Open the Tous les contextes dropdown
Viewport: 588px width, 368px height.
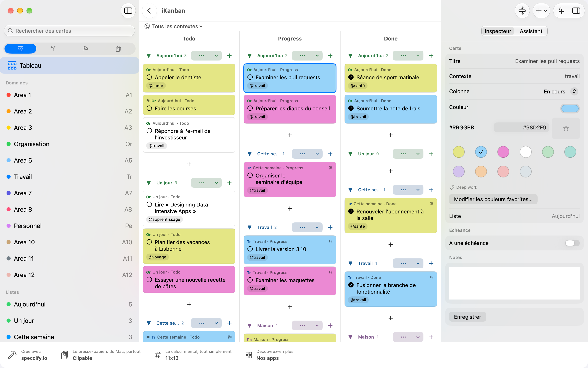174,26
